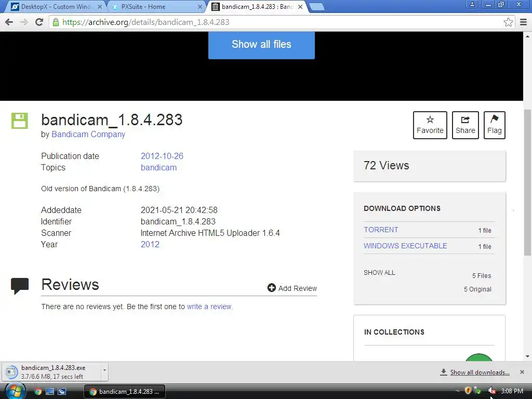Download the WINDOWS EXECUTABLE file
Image resolution: width=532 pixels, height=399 pixels.
coord(405,246)
